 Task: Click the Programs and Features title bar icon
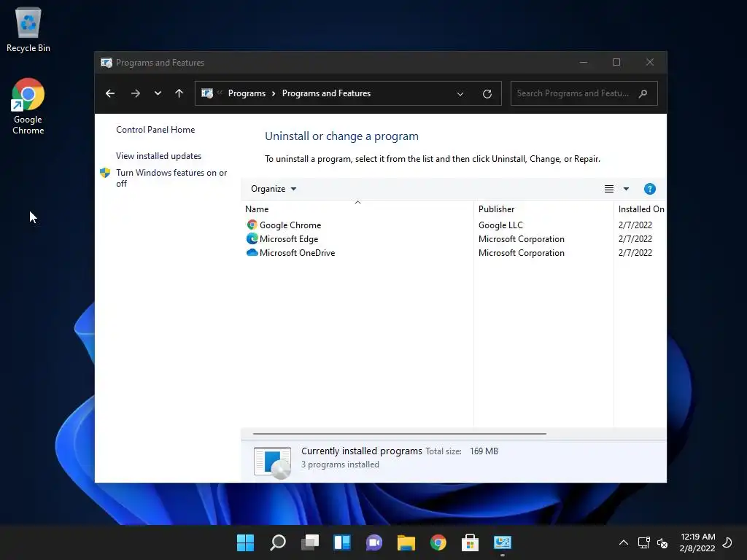107,63
